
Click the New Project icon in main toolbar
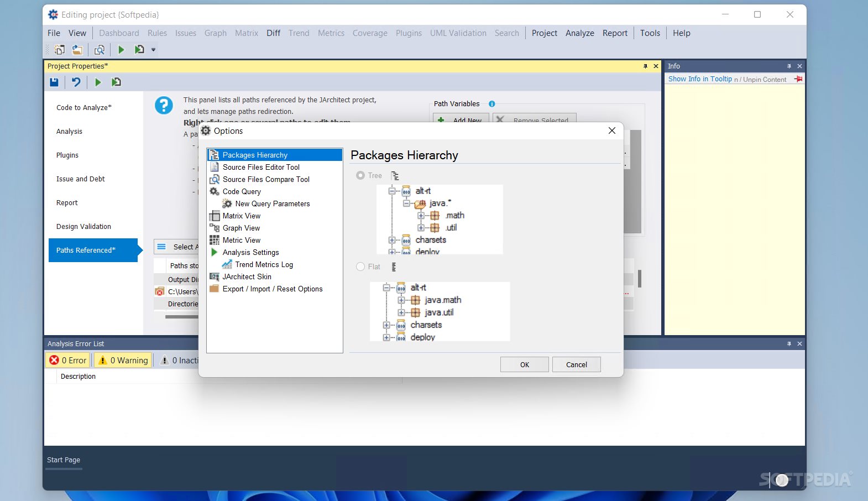click(59, 50)
